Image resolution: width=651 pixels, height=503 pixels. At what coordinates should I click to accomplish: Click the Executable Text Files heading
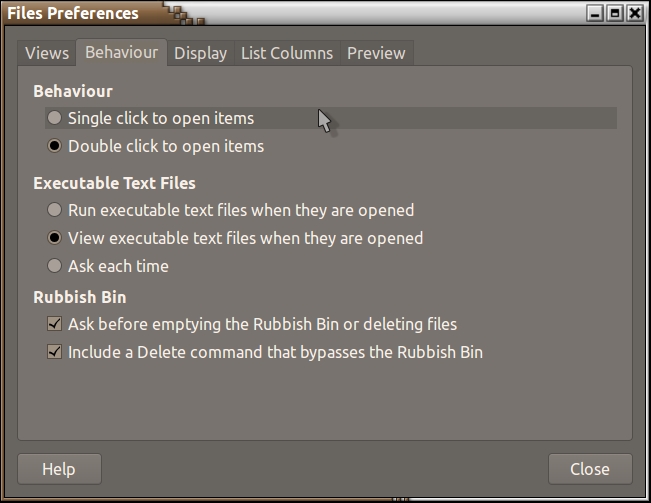(114, 183)
